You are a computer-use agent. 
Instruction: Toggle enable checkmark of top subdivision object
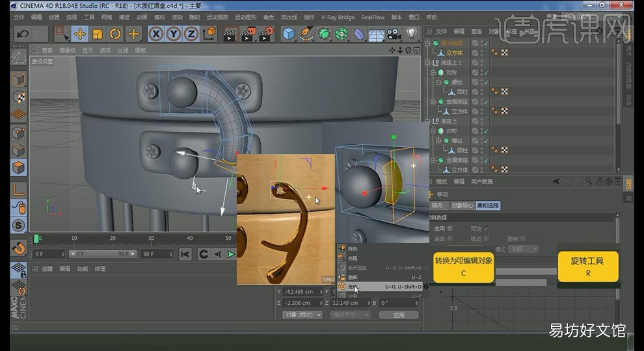click(x=487, y=43)
